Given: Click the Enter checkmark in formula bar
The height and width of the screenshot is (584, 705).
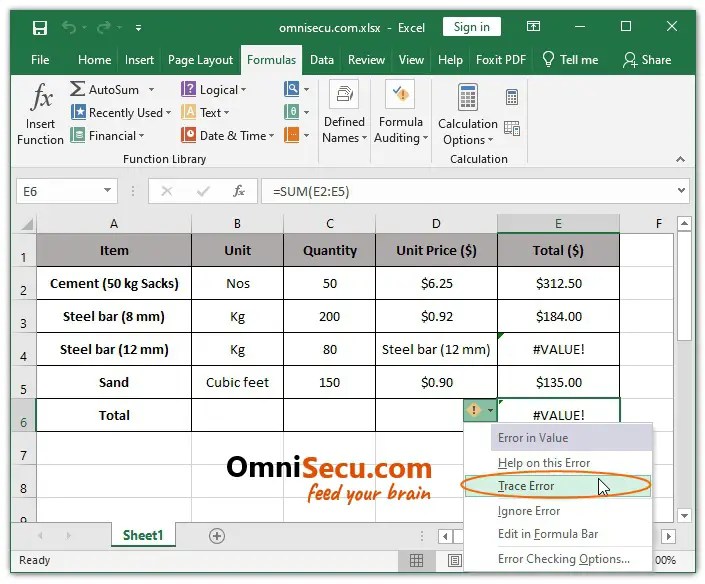Looking at the screenshot, I should tap(203, 192).
